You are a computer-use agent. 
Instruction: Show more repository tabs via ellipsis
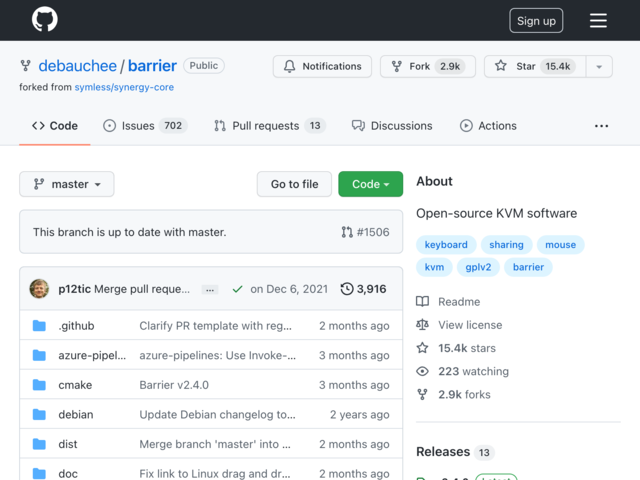[601, 126]
